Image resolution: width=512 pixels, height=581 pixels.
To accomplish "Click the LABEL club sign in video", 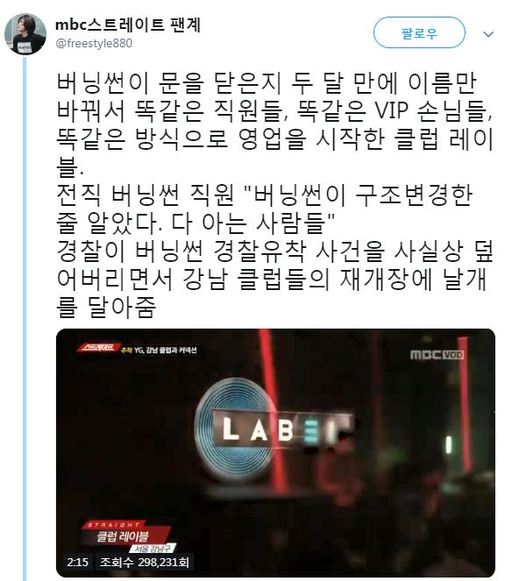I will 280,429.
